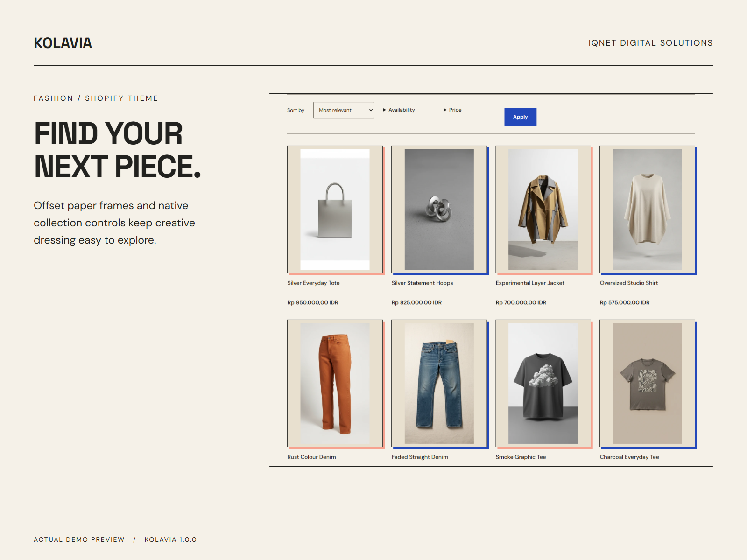Viewport: 747px width, 560px height.
Task: Click the 'Faded Straight Denim' title link
Action: point(420,457)
